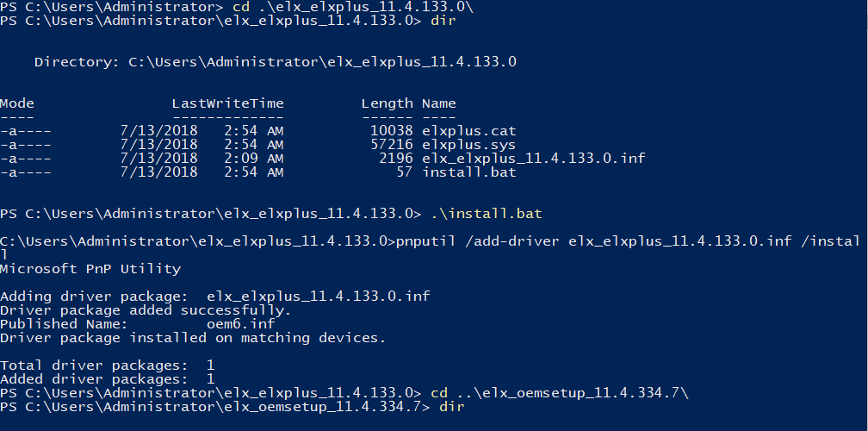
Task: Select the elx_elxplus_11.4.133.0.inf entry in the listing
Action: point(533,159)
